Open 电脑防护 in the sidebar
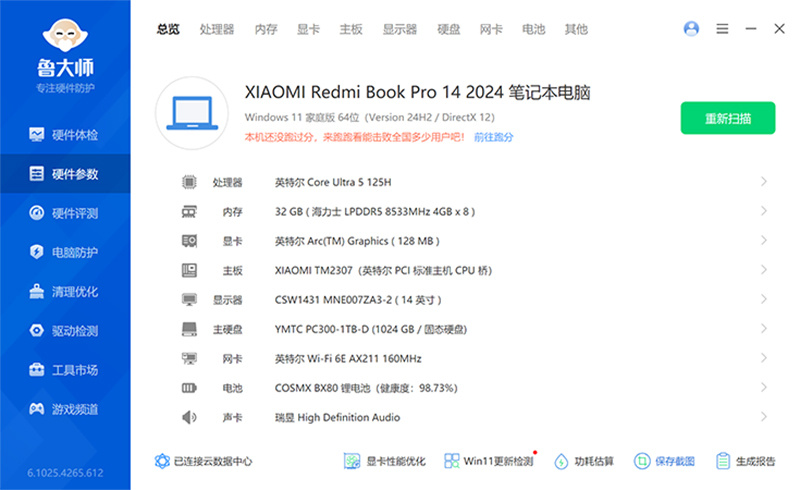This screenshot has width=800, height=490. [65, 252]
